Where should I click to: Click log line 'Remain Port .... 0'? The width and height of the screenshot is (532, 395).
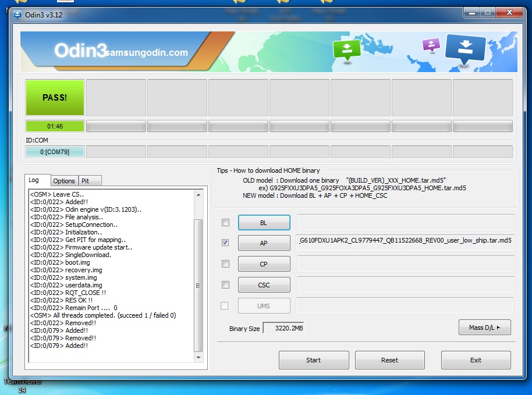[73, 308]
